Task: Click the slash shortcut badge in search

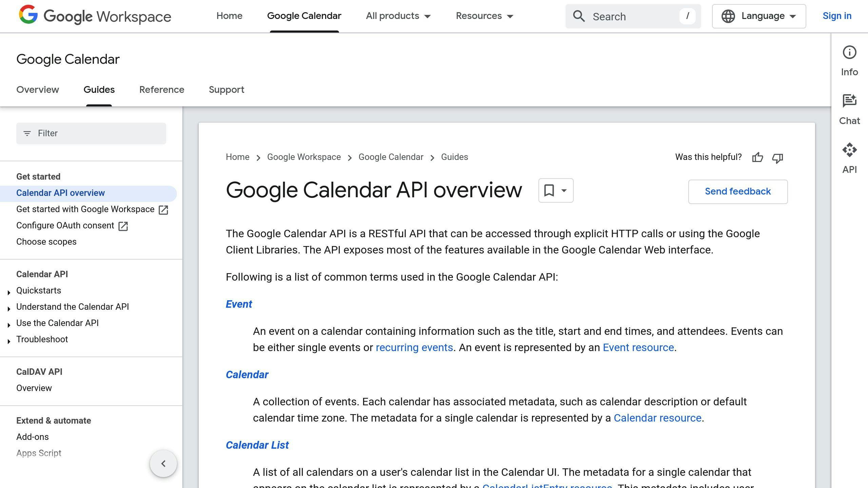Action: [687, 16]
